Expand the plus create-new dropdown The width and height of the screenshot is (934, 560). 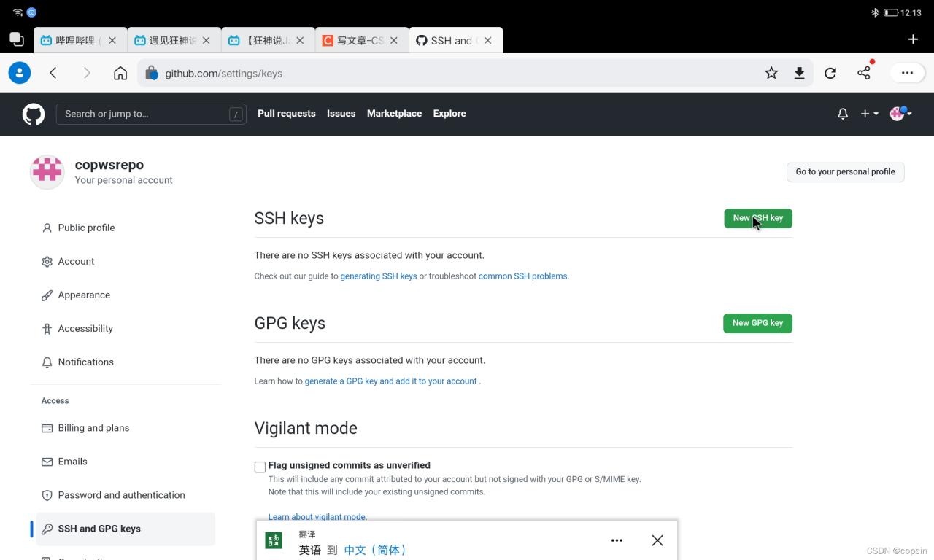(x=869, y=114)
